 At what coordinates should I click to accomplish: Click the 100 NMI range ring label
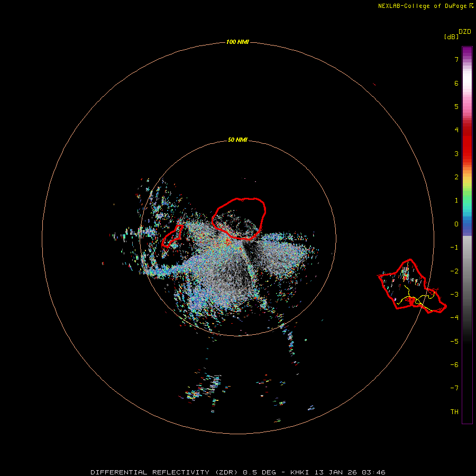coord(237,42)
